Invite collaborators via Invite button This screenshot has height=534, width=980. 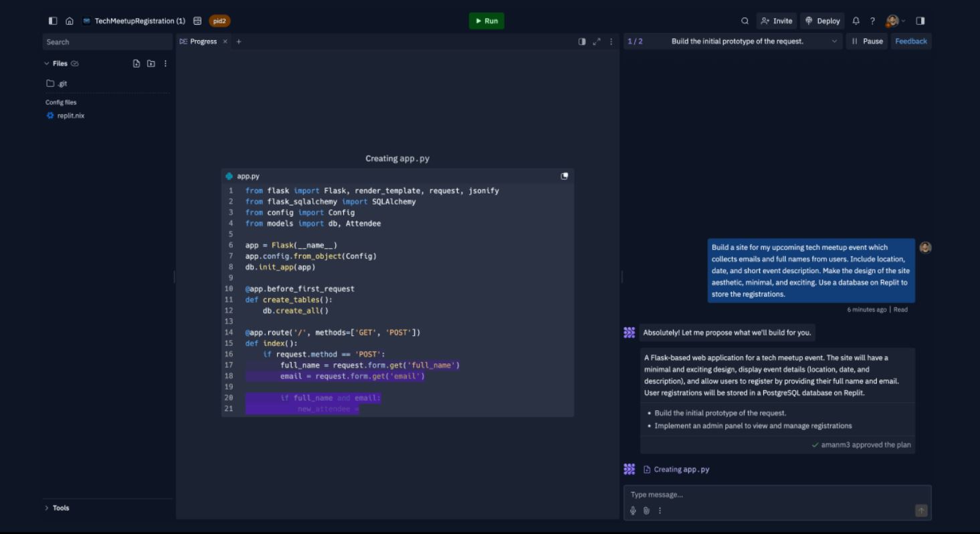coord(777,21)
